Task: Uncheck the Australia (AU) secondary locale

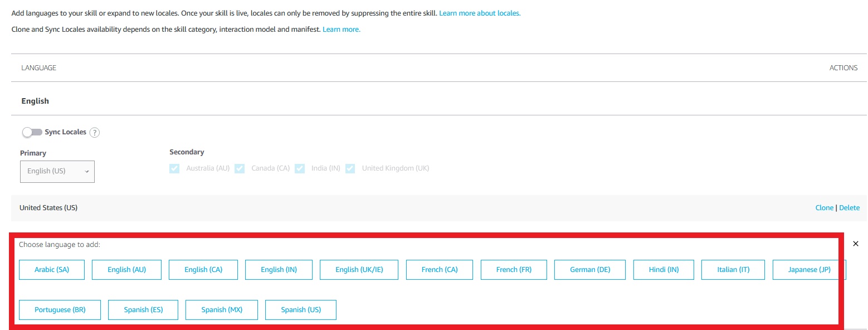Action: (x=174, y=168)
